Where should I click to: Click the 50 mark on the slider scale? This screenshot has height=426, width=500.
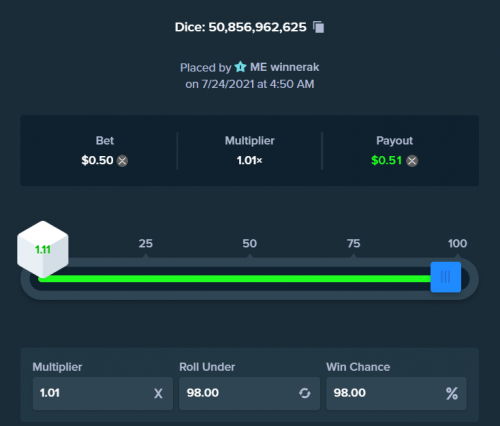[x=250, y=243]
